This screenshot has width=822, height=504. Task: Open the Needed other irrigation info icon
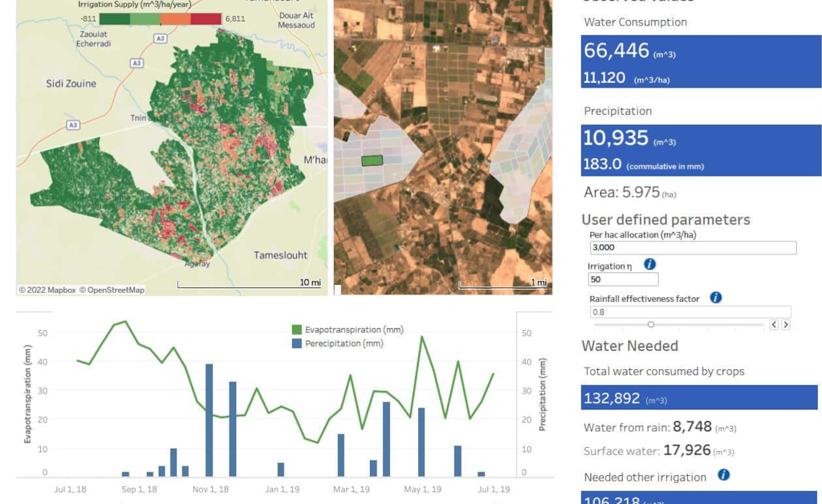coord(723,475)
